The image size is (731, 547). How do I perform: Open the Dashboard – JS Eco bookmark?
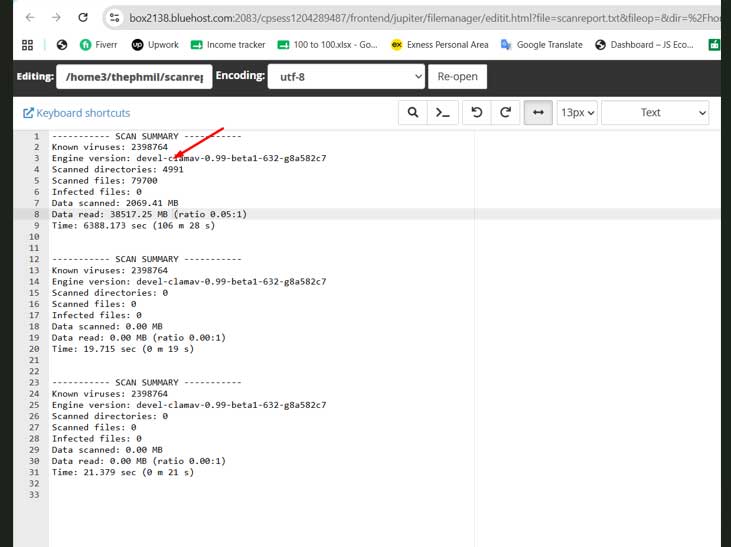[x=644, y=45]
